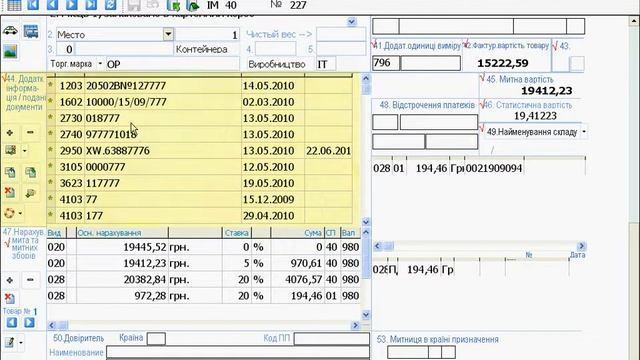Click into the Торг. марка field containing OP
The width and height of the screenshot is (640, 360).
[x=172, y=64]
